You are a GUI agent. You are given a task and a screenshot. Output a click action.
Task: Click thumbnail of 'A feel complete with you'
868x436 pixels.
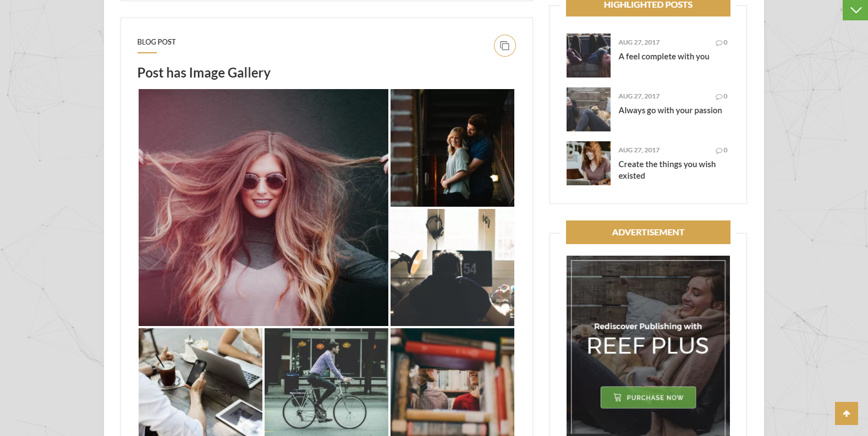(x=588, y=56)
